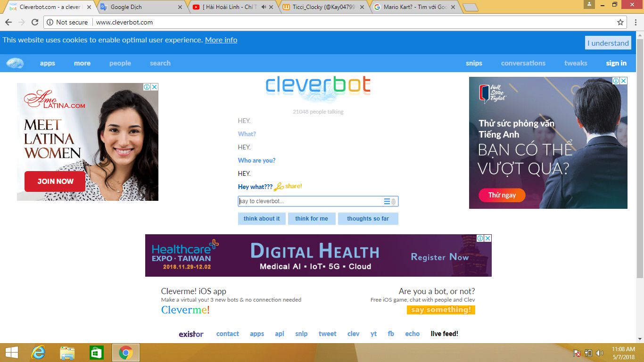Open snips in the navbar

tap(474, 63)
